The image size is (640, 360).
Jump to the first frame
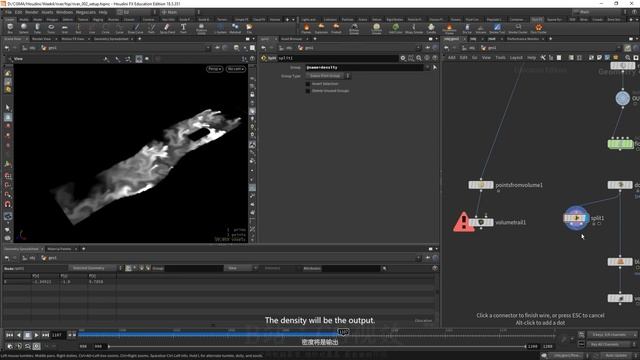pyautogui.click(x=9, y=335)
